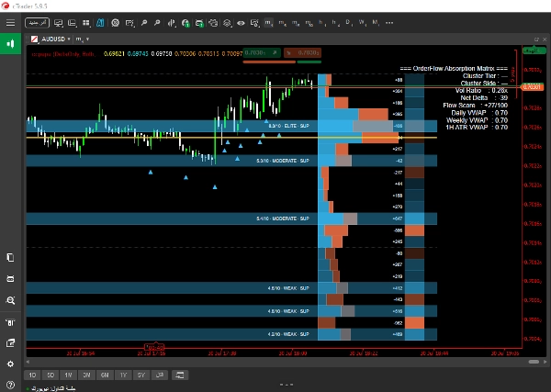Click the orange volume profile bar at yellow line
551x392 pixels.
tap(380, 138)
